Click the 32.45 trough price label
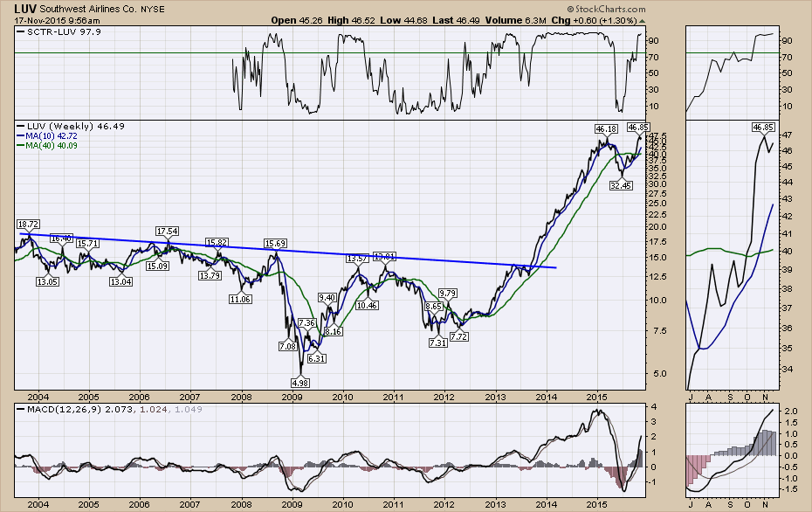Image resolution: width=812 pixels, height=512 pixels. click(621, 185)
